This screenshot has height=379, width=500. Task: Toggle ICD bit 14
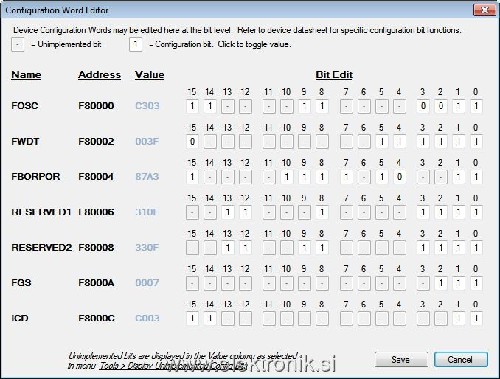point(210,319)
